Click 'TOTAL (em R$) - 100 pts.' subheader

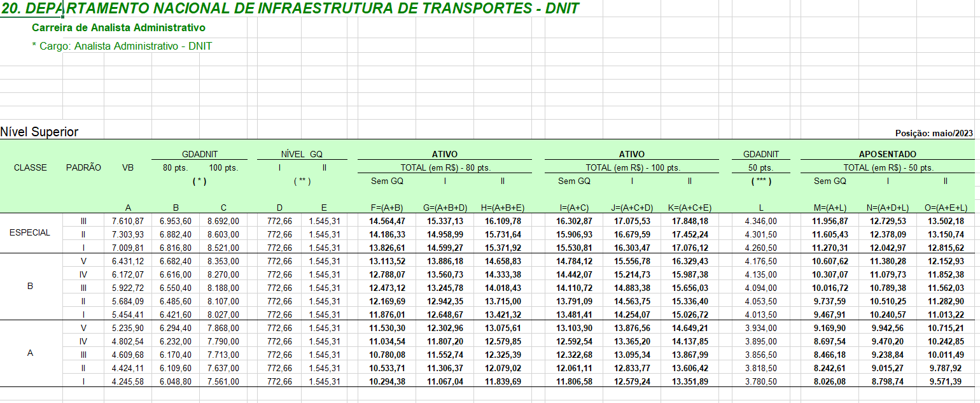coord(633,167)
